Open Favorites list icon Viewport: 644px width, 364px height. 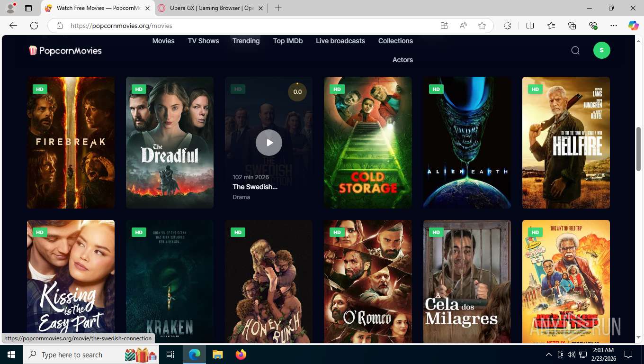point(551,26)
